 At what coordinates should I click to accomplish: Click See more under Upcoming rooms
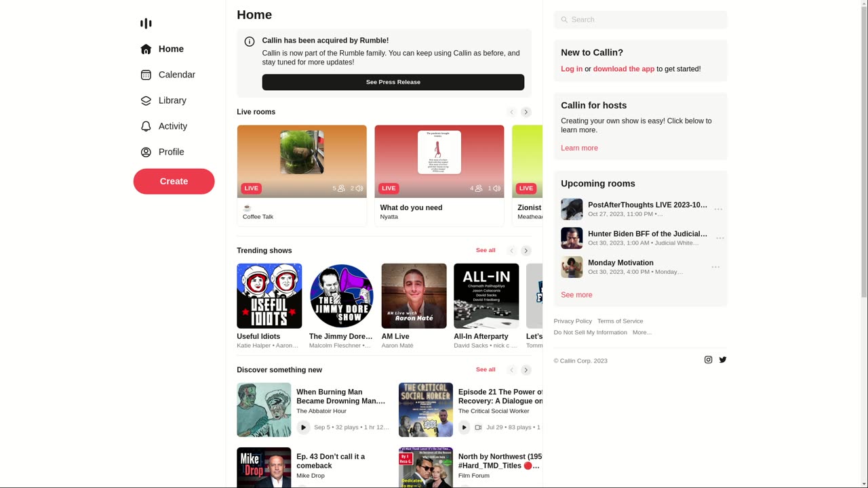point(576,295)
